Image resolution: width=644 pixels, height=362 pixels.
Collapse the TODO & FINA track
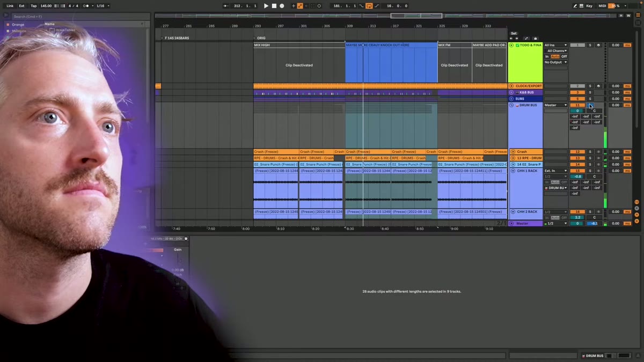click(x=511, y=45)
